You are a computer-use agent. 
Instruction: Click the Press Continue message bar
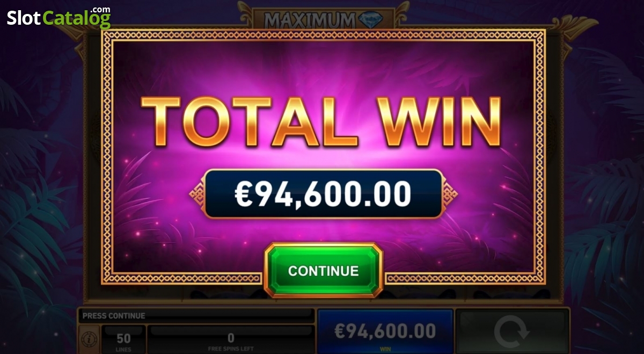196,316
